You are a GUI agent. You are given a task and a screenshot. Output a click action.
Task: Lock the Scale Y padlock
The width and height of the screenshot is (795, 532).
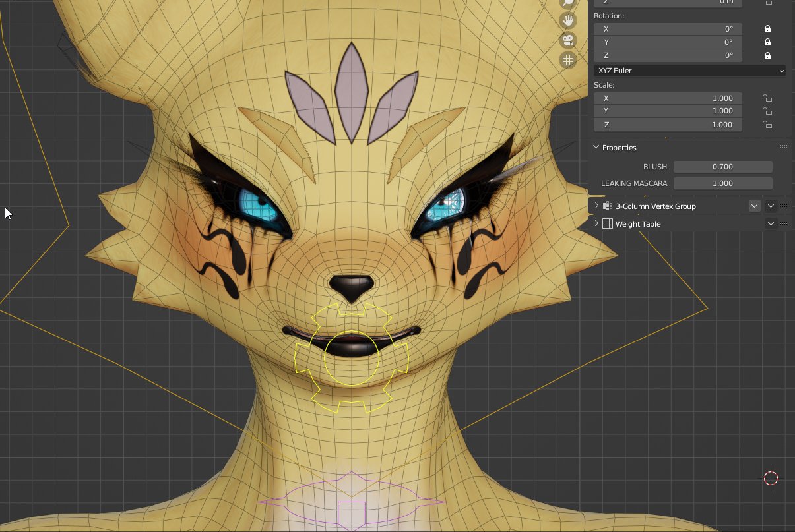click(767, 111)
